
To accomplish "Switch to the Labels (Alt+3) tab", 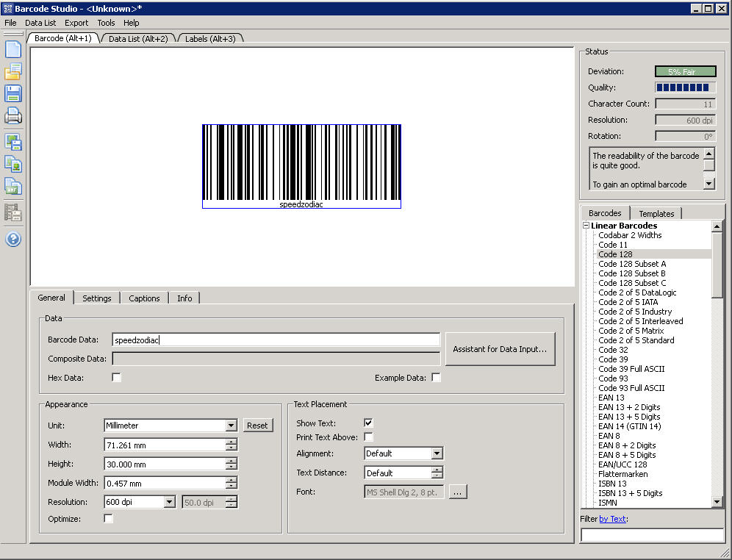I will (x=210, y=39).
